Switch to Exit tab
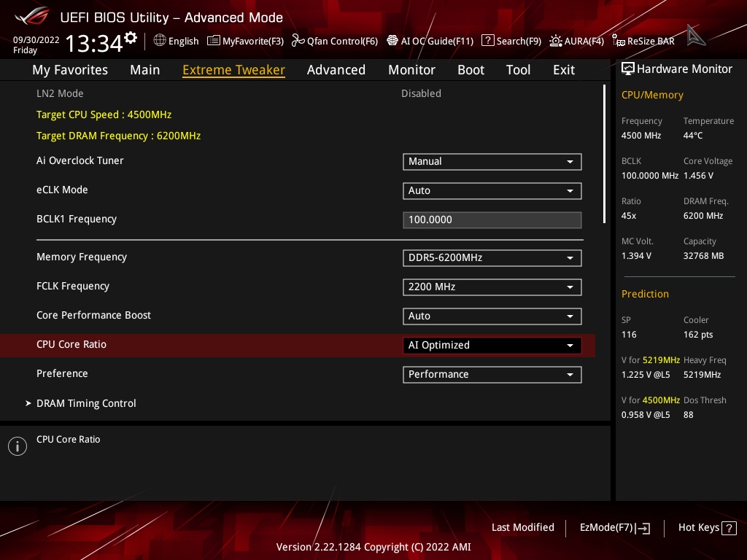Viewport: 747px width, 560px height. (564, 69)
